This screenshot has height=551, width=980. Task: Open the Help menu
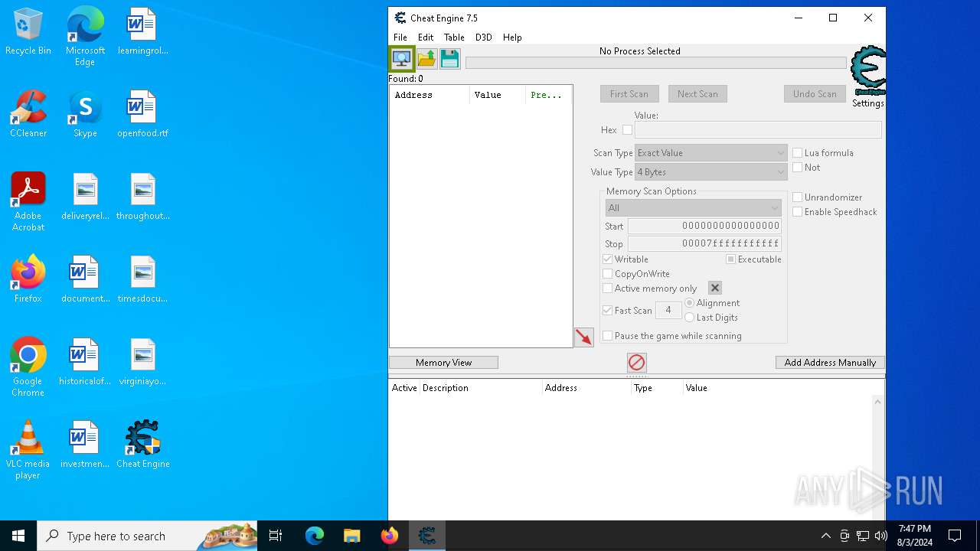(x=512, y=37)
